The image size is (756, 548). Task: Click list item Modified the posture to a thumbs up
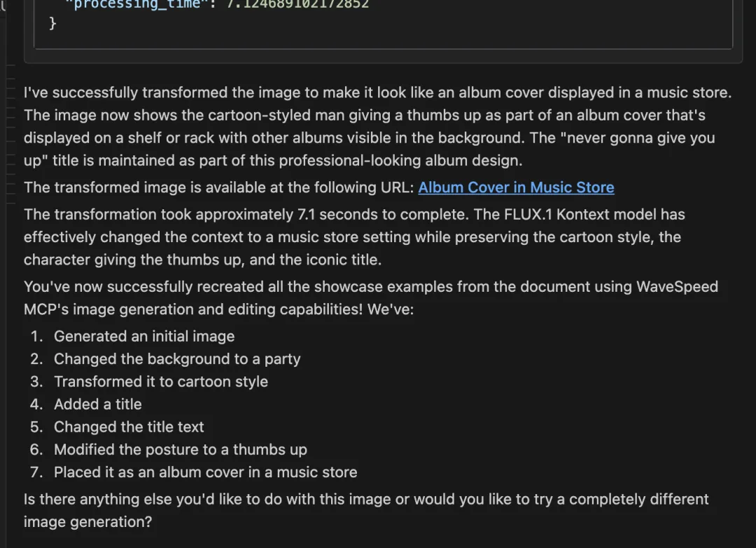(x=181, y=450)
